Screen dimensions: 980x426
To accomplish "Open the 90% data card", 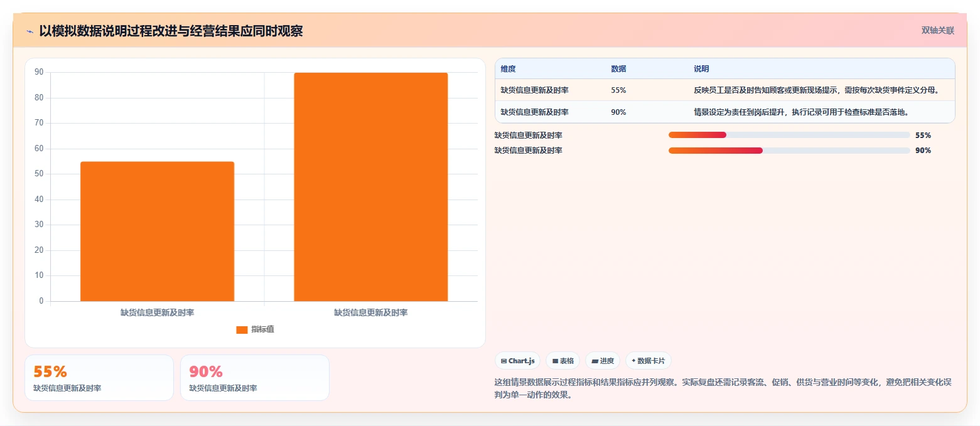I will [255, 378].
